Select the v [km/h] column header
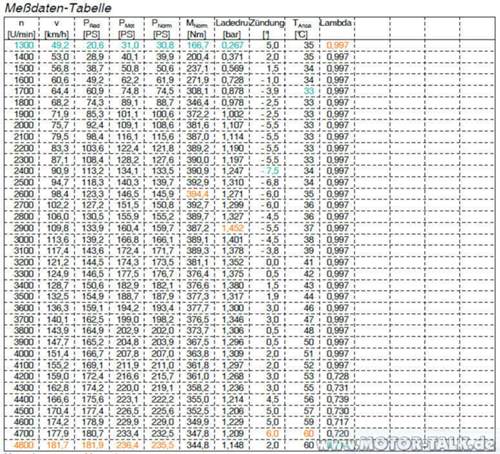 point(57,28)
